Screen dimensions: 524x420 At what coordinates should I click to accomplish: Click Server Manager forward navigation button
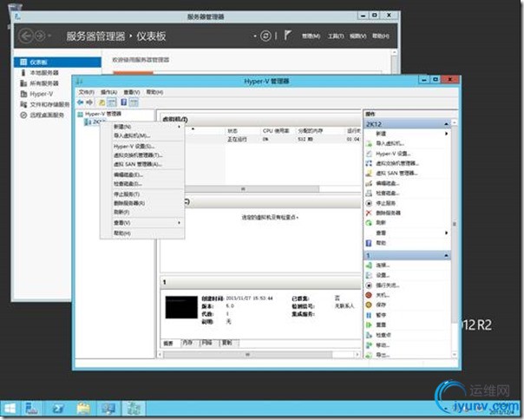[x=40, y=36]
